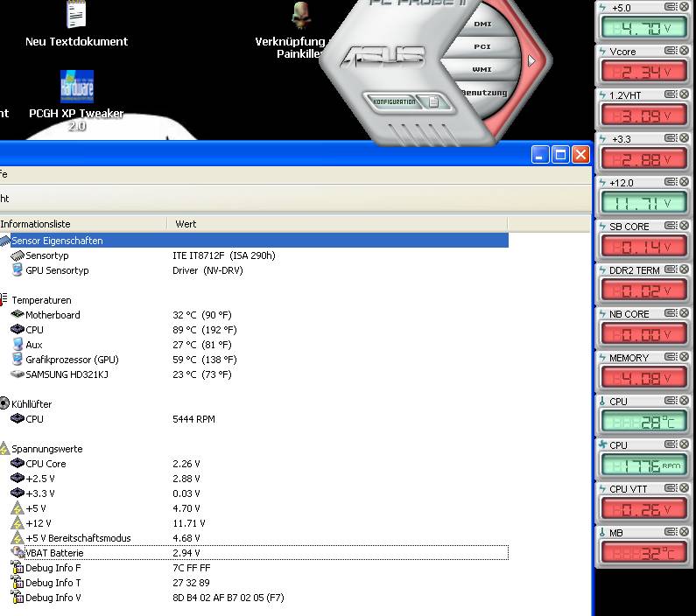Close the MB temperature panel
696x616 pixels.
pos(684,532)
